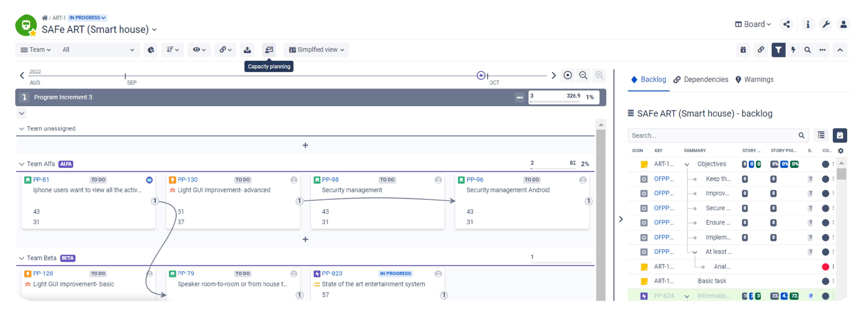This screenshot has width=868, height=314.
Task: Open the Program Increment 3 ellipsis menu
Action: pyautogui.click(x=520, y=98)
